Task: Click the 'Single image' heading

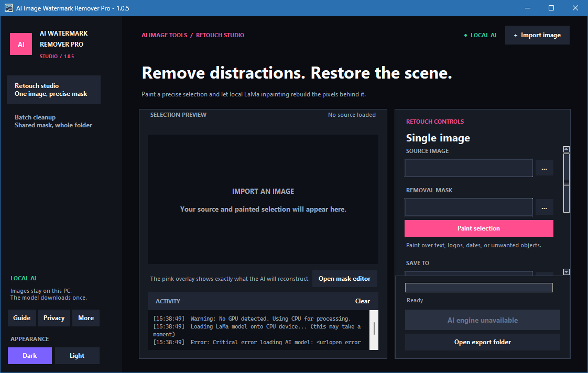Action: point(438,138)
